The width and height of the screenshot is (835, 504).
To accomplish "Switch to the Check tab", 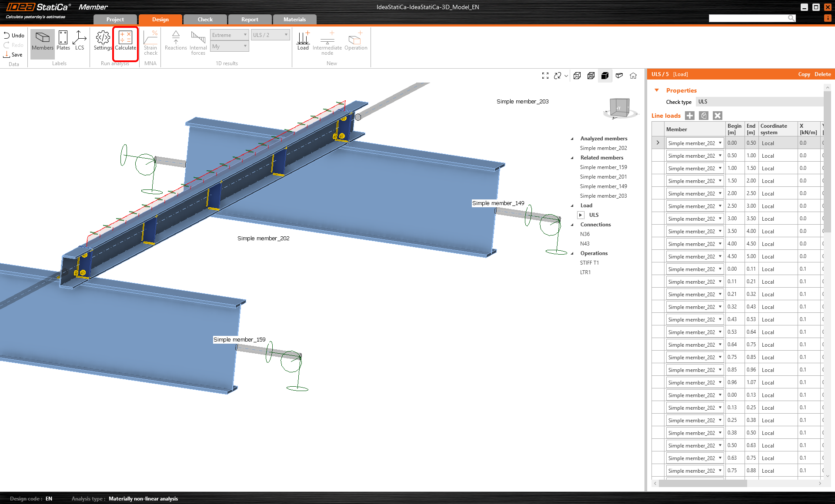I will pyautogui.click(x=205, y=20).
